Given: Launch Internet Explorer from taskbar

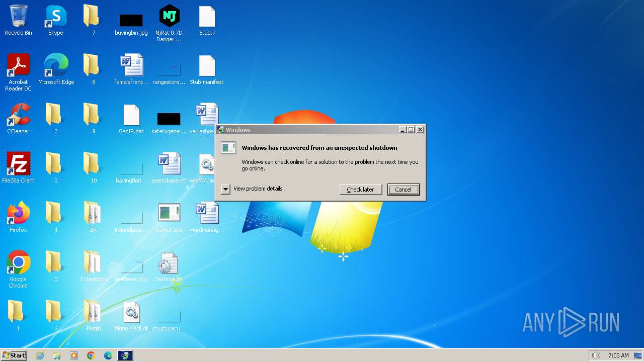Looking at the screenshot, I should tap(40, 355).
